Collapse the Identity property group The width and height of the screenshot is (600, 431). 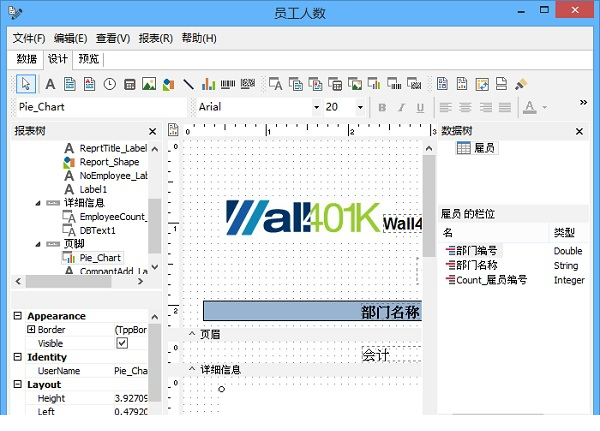pos(18,357)
